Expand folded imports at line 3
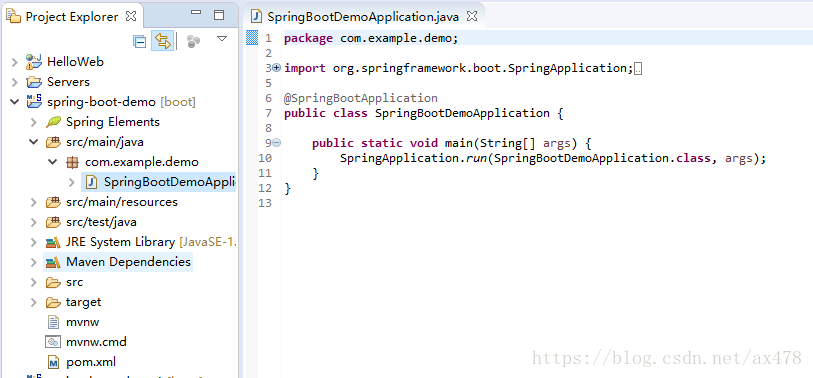 coord(276,67)
